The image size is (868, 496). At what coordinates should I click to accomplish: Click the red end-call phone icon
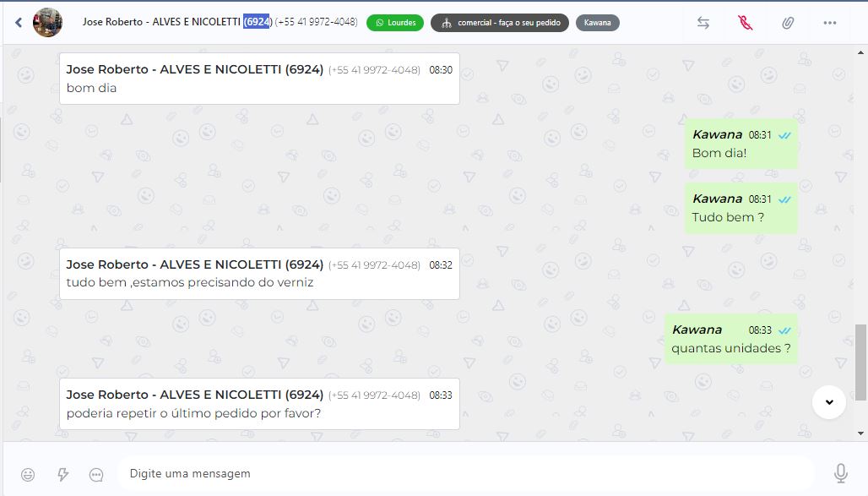click(x=745, y=23)
